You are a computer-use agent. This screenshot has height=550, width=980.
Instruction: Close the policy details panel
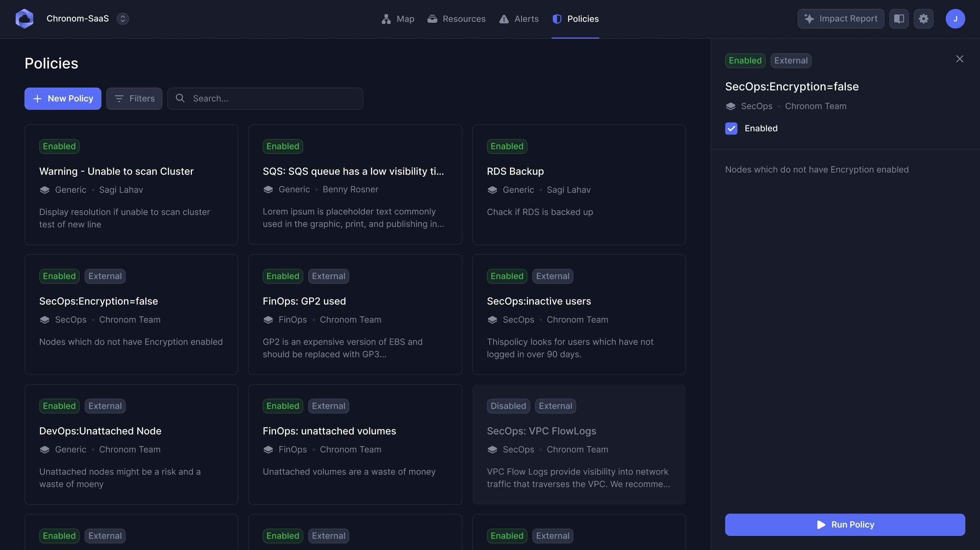coord(959,59)
